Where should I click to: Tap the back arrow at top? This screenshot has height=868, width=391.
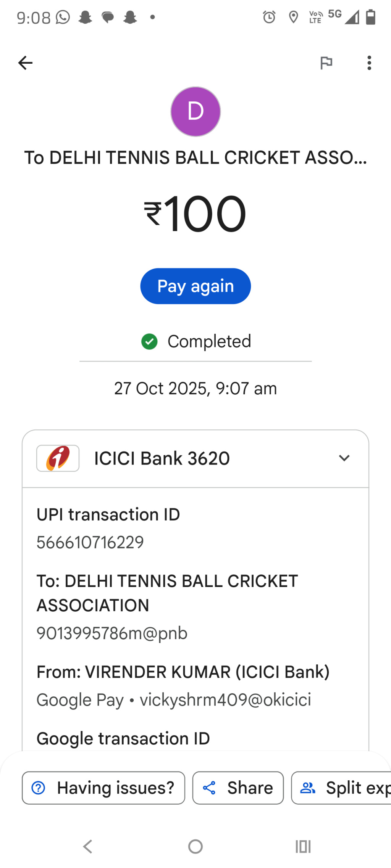pos(25,63)
